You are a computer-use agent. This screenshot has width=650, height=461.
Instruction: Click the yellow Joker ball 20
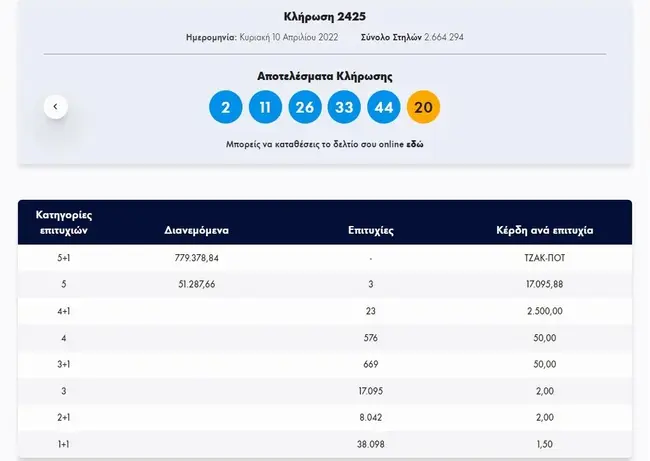(423, 107)
